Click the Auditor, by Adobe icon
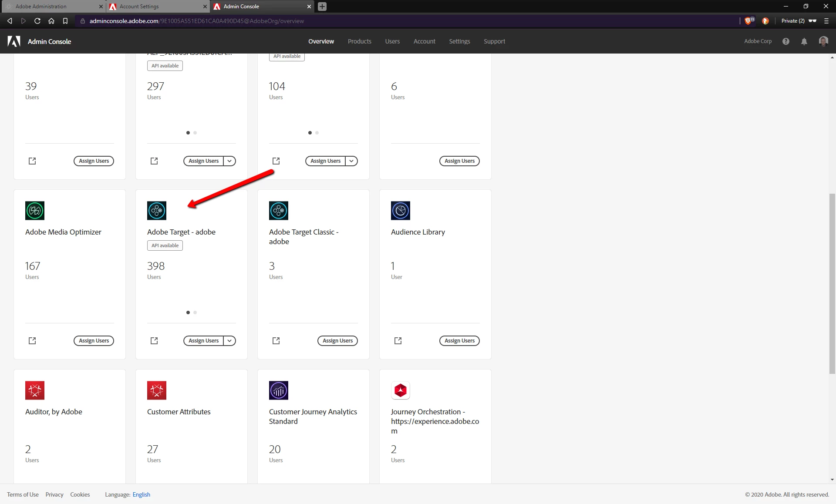The width and height of the screenshot is (836, 504). click(35, 390)
